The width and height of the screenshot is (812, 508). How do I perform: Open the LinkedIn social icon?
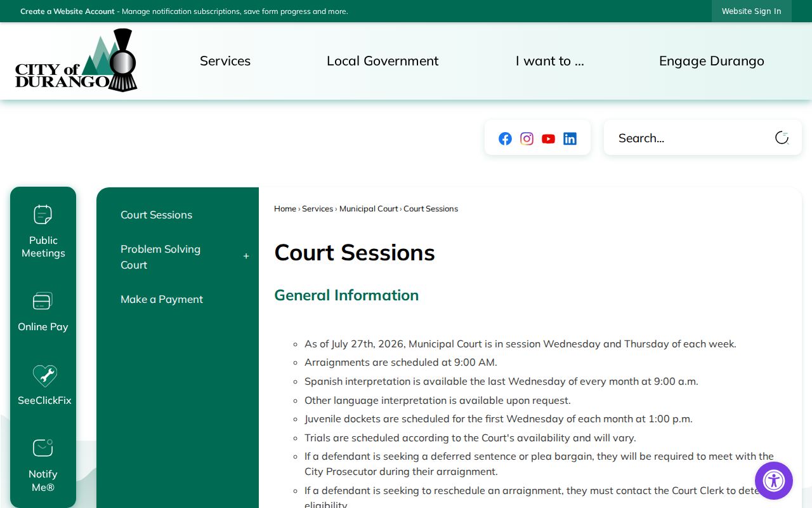[x=570, y=138]
